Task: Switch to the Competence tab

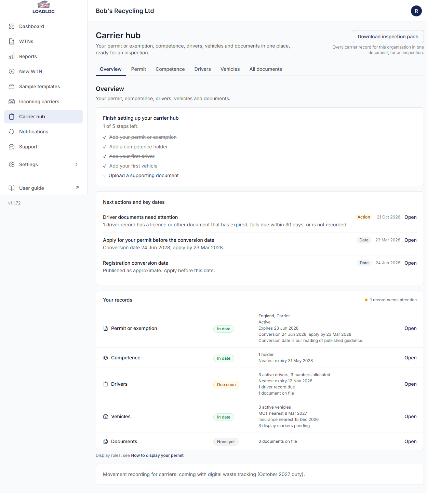Action: [x=170, y=69]
